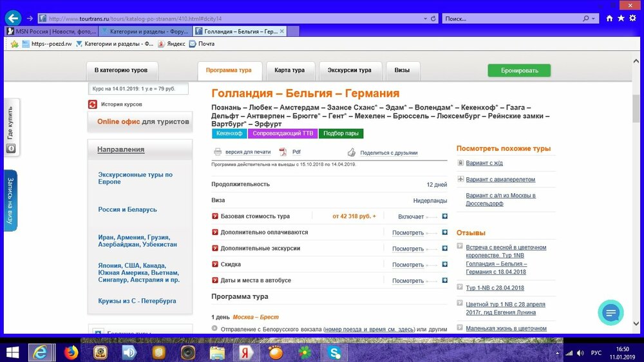Expand Дополнительные экскурсии section with plus
The height and width of the screenshot is (362, 644).
tap(444, 249)
